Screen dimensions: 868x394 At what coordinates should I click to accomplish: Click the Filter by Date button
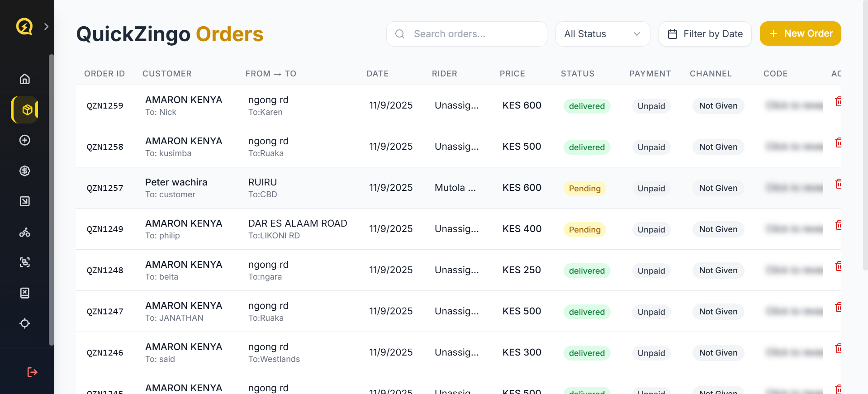(x=705, y=34)
